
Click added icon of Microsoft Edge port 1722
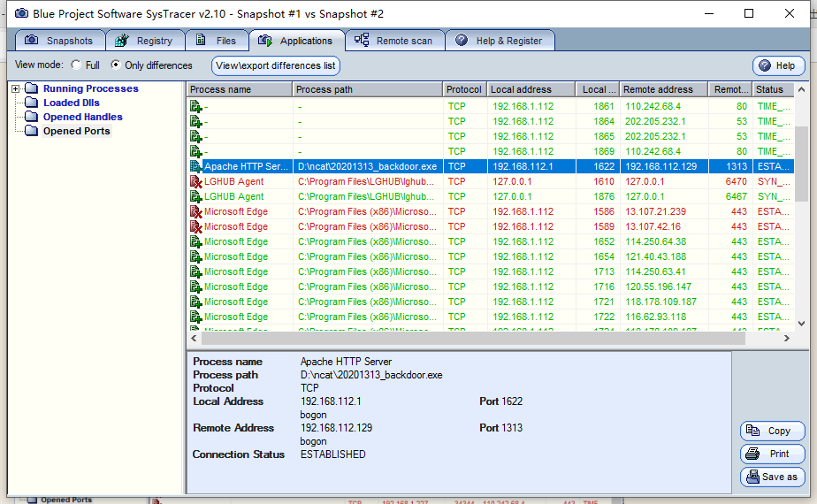[196, 317]
